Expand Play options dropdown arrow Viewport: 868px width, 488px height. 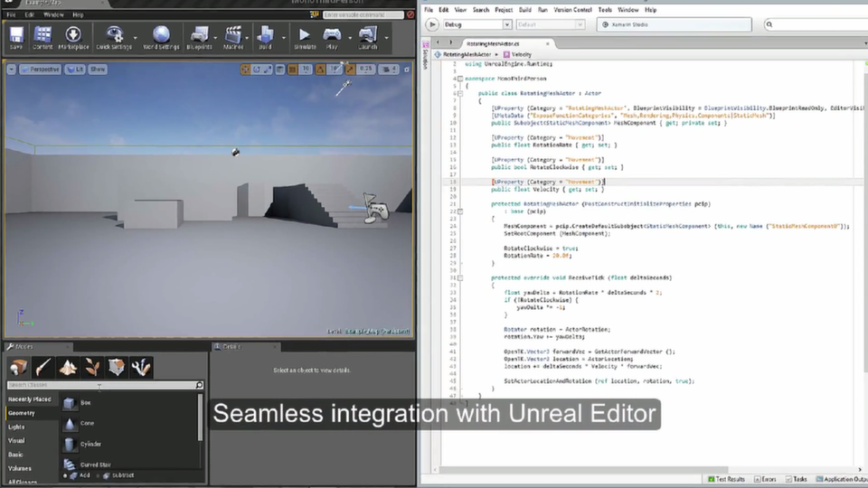tap(350, 38)
